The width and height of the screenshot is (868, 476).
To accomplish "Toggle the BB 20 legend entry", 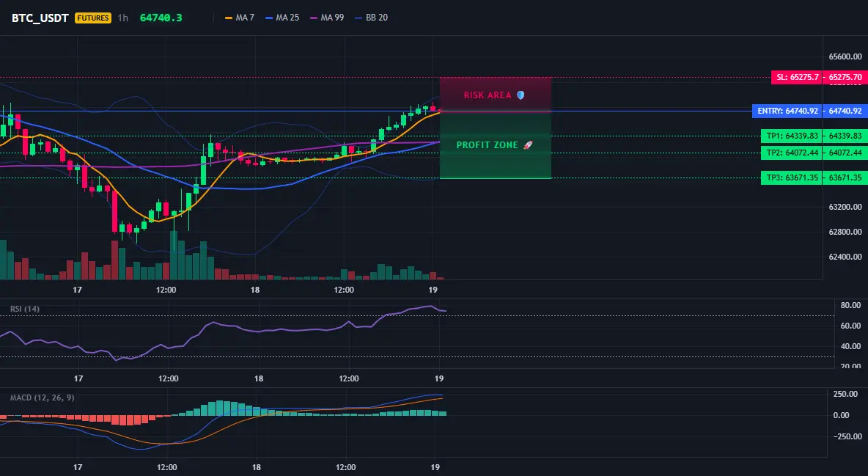I will (x=372, y=18).
